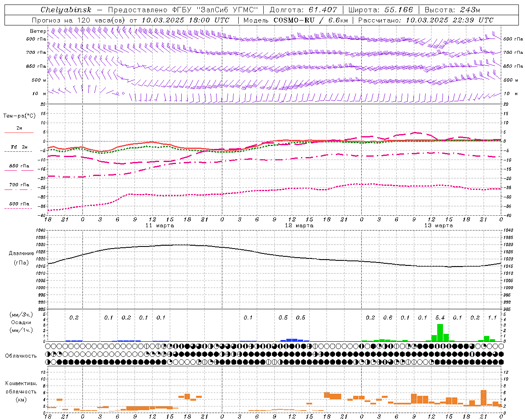The image size is (525, 420).
Task: Click the tallest green precipitation bar
Action: (440, 333)
